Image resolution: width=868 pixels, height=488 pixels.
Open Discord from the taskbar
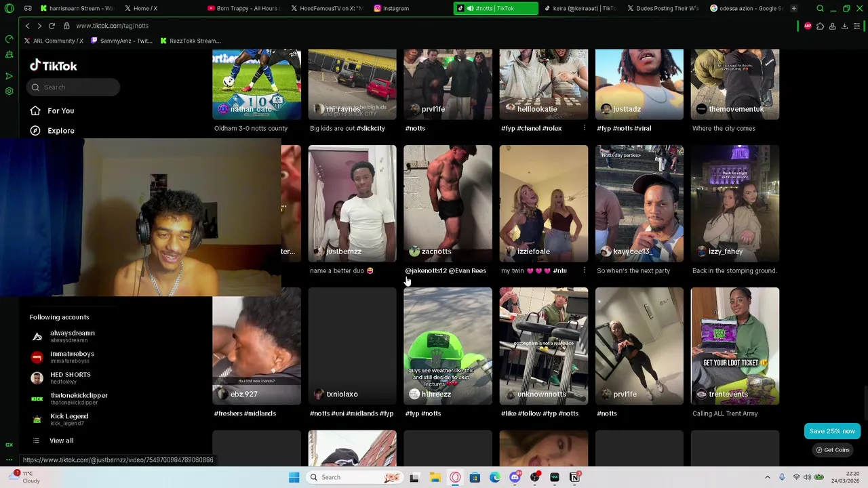point(515,477)
